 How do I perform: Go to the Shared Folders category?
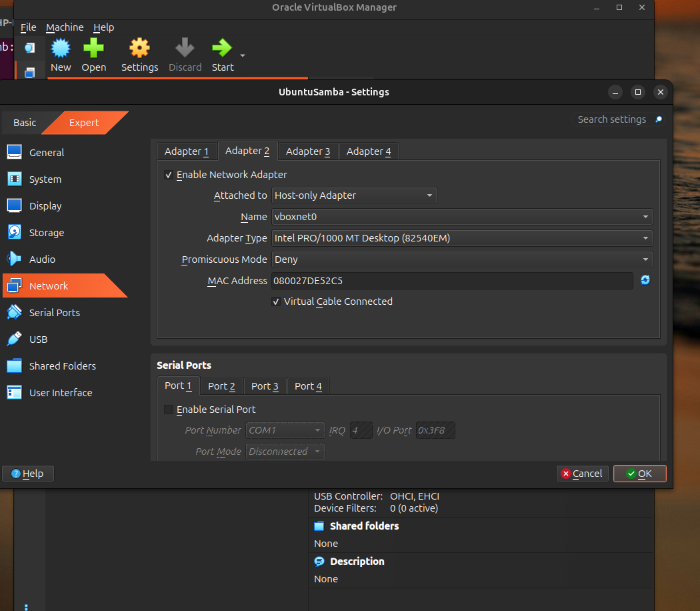[62, 366]
